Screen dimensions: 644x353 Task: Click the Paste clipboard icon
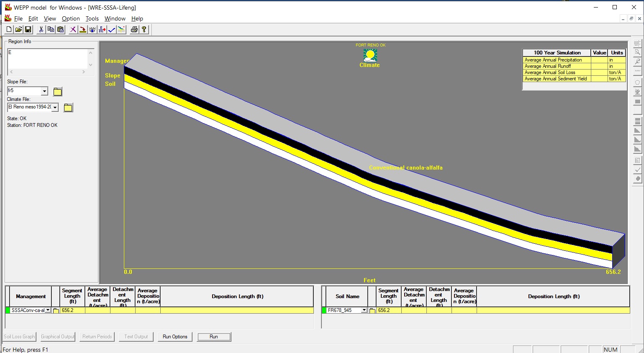click(x=60, y=29)
